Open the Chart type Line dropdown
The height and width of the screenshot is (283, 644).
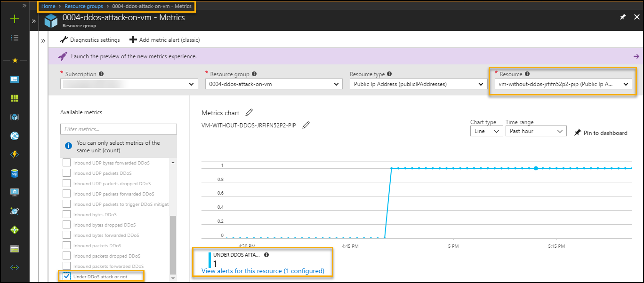click(x=487, y=131)
